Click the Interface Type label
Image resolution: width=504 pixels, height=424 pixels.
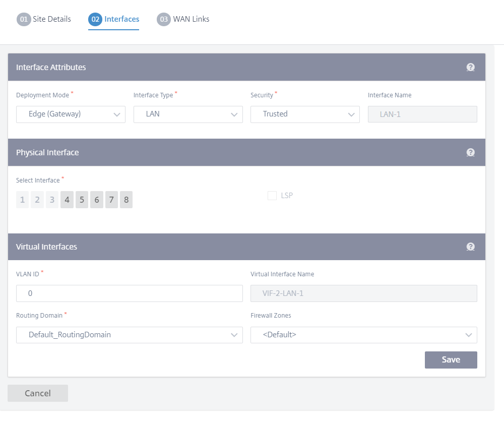pos(153,95)
